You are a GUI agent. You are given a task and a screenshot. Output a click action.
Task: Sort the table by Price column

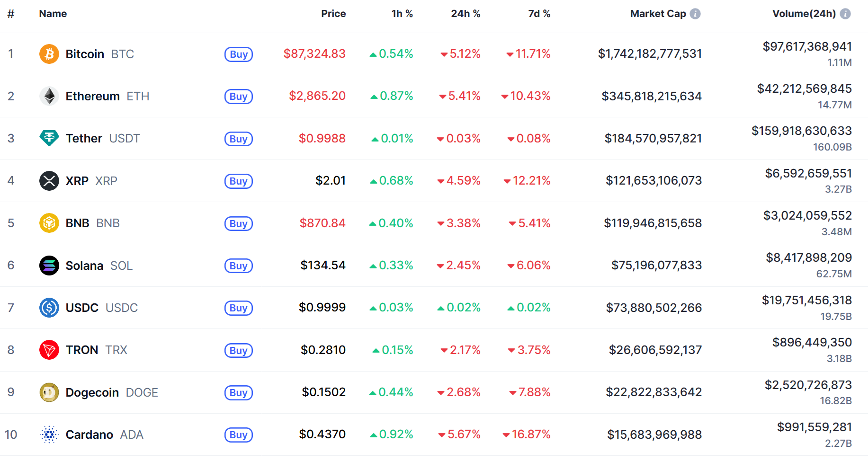[x=333, y=14]
